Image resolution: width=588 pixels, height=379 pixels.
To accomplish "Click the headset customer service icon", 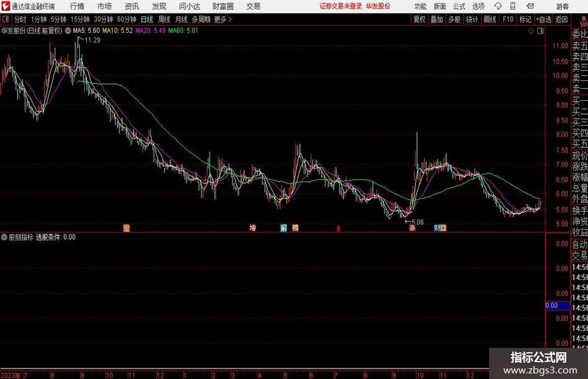I will point(498,6).
